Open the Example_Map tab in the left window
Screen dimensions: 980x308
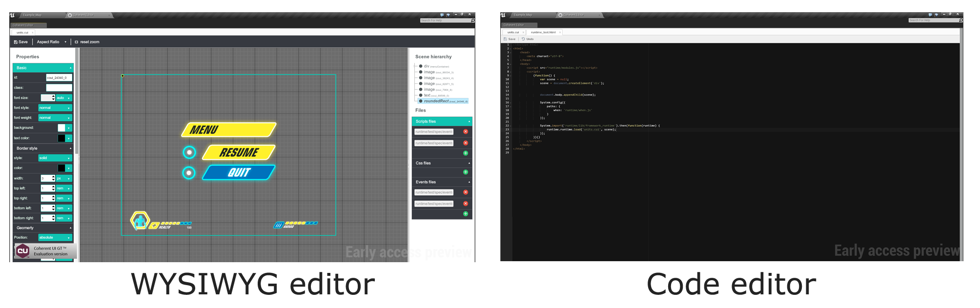coord(32,15)
